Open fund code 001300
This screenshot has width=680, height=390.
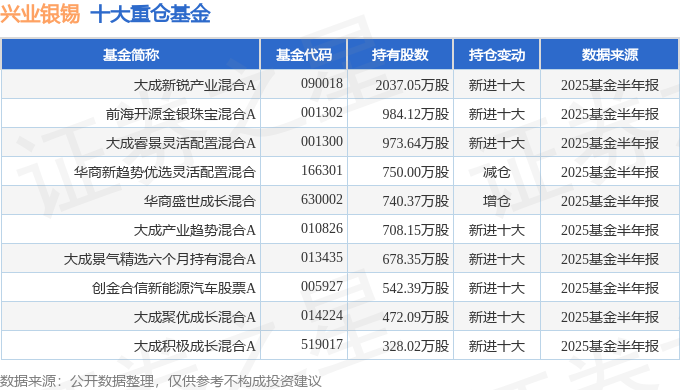click(x=322, y=141)
